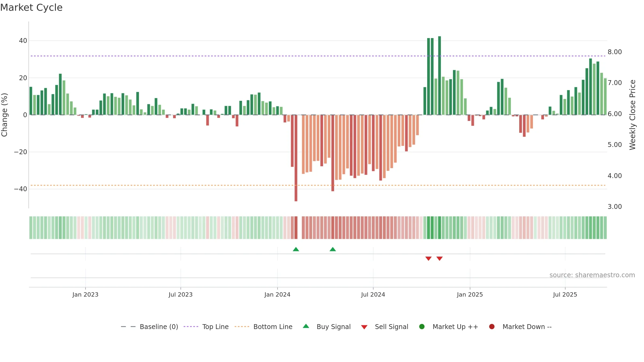The image size is (644, 362).
Task: Click the Jan 2025 axis label
Action: 470,295
